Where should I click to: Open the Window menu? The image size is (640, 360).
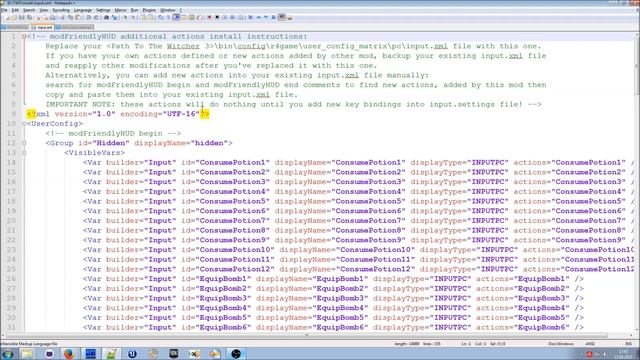167,10
